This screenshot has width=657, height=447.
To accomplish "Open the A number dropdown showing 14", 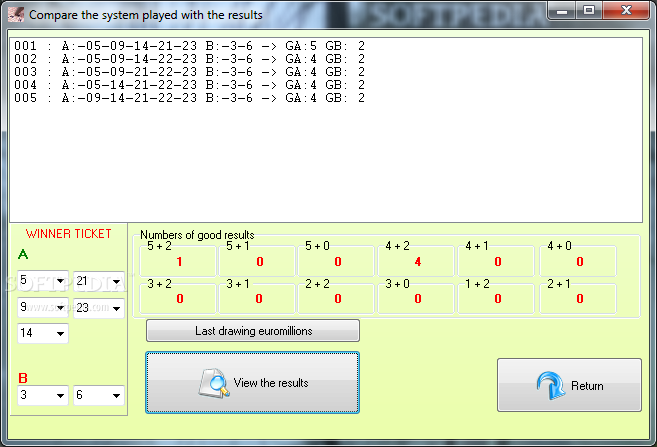I will [x=43, y=333].
